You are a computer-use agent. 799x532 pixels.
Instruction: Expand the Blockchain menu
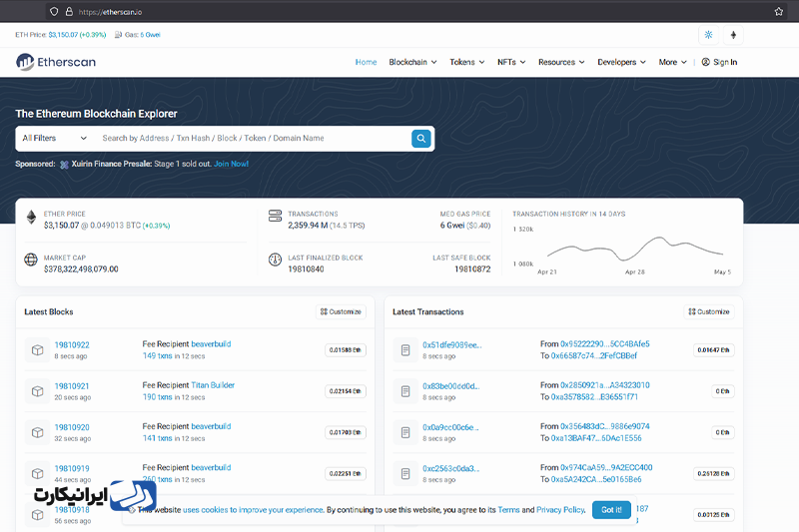412,62
